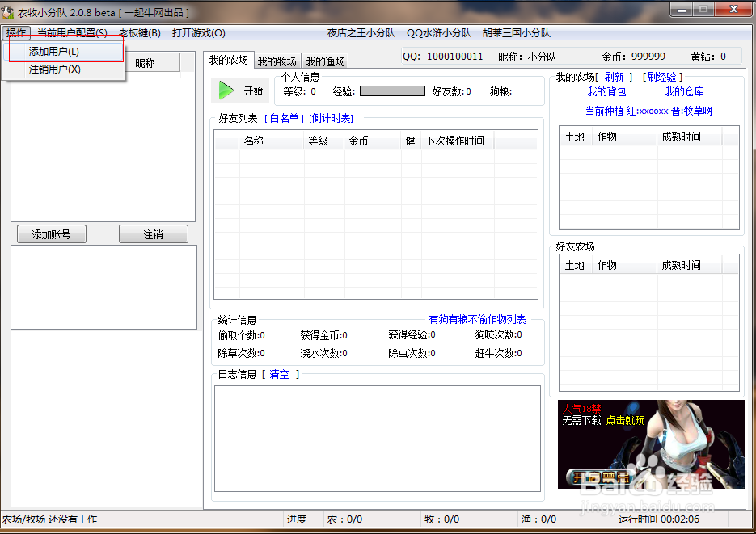Click the experience progress bar
Image resolution: width=756 pixels, height=534 pixels.
tap(392, 91)
